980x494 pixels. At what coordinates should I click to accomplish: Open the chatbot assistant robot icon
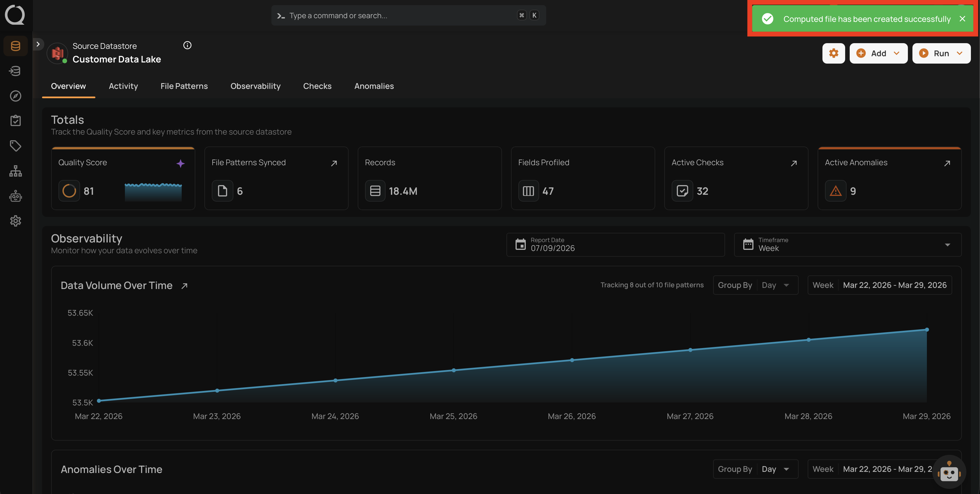(949, 472)
